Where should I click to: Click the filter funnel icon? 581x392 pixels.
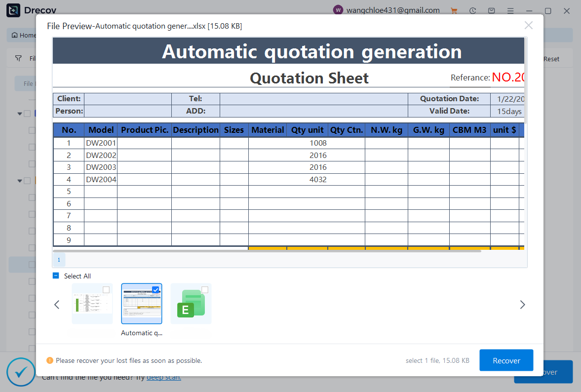[18, 59]
